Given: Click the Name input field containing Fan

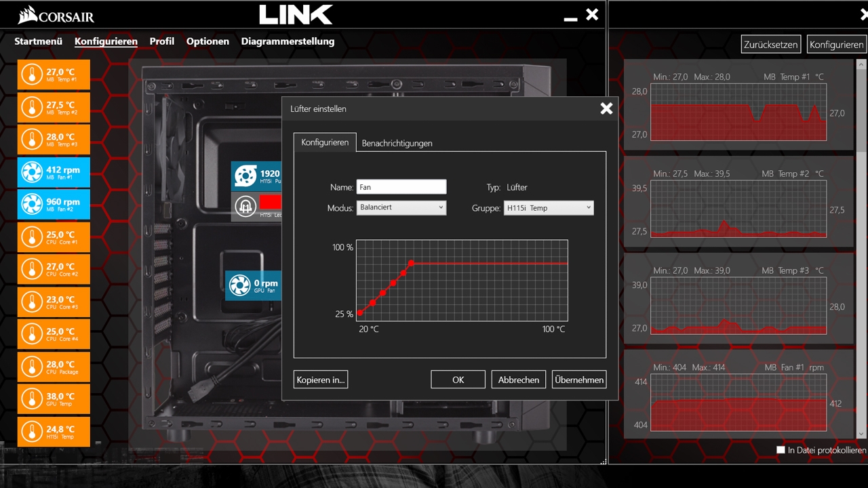Looking at the screenshot, I should click(x=401, y=187).
